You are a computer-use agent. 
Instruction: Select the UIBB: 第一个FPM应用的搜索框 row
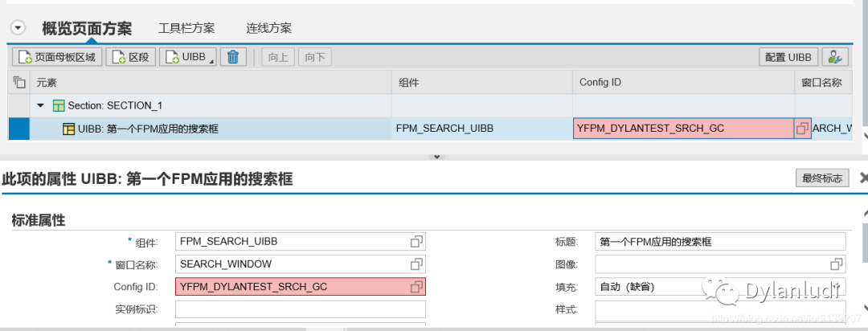[429, 129]
